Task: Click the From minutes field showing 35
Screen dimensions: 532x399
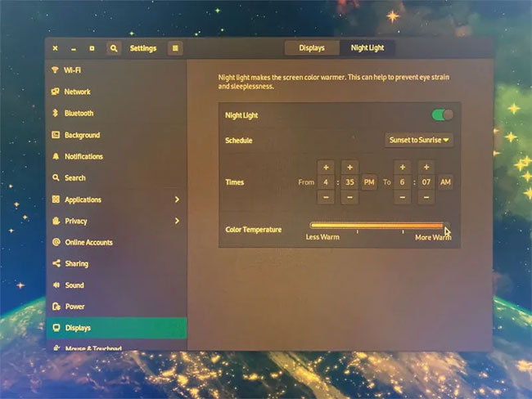Action: [349, 182]
